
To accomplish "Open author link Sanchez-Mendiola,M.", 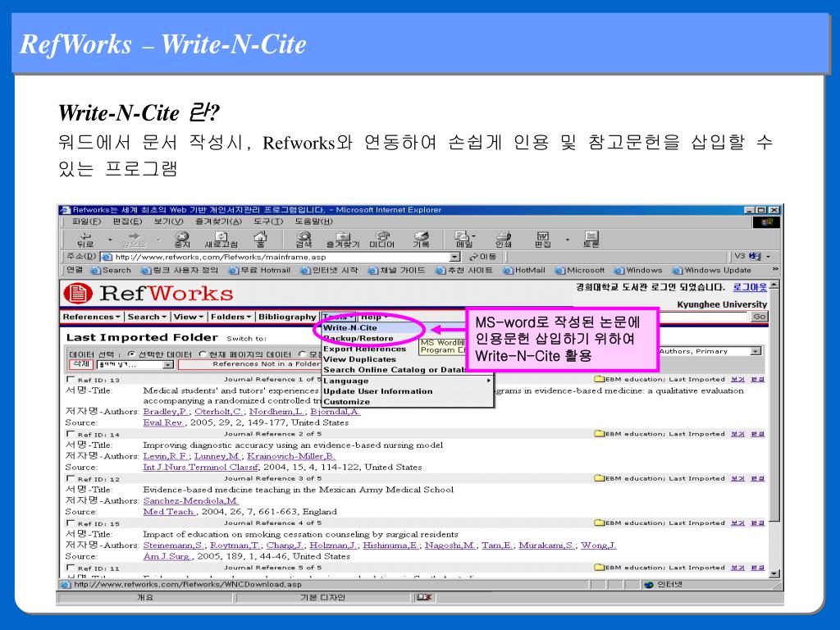I will (x=190, y=500).
